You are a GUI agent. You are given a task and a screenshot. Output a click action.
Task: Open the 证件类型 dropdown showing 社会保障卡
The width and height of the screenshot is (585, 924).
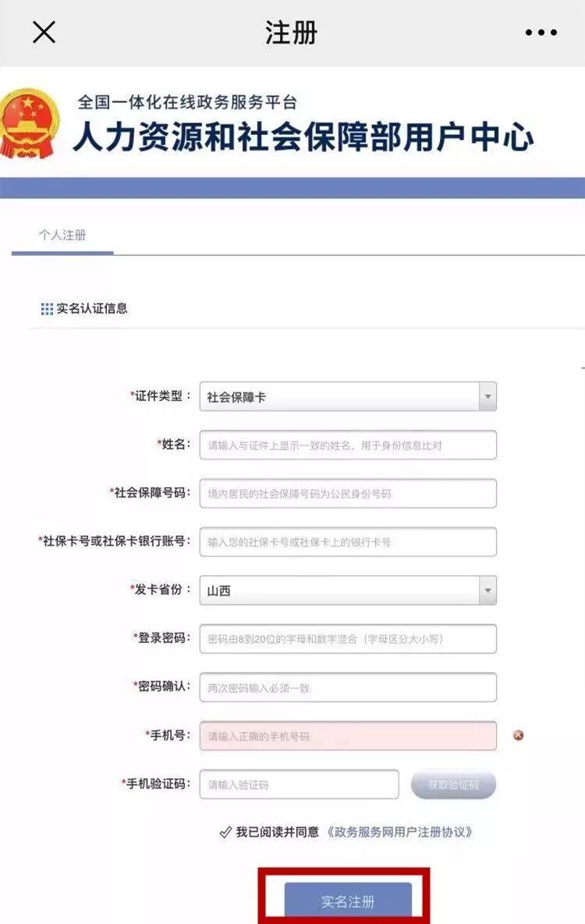(x=348, y=396)
